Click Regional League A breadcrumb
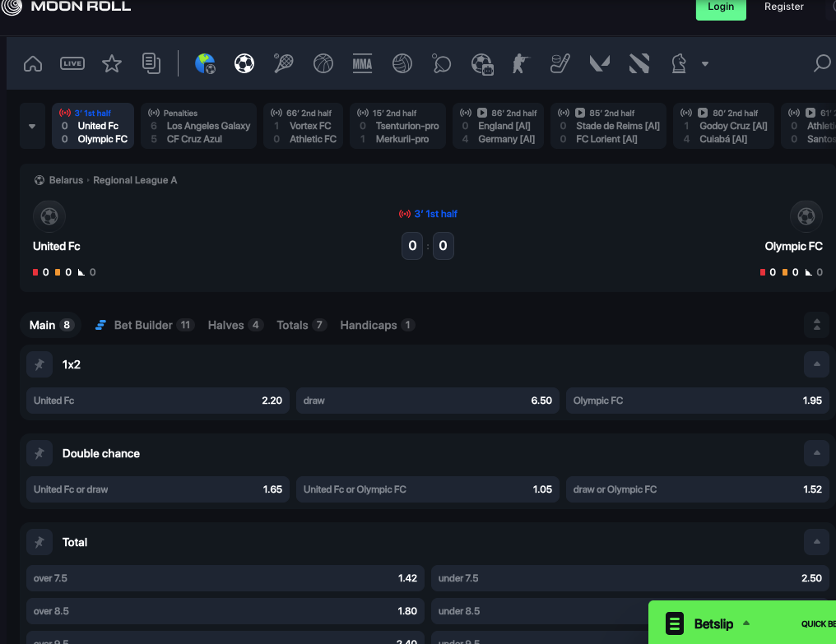Viewport: 836px width, 644px height. (135, 180)
